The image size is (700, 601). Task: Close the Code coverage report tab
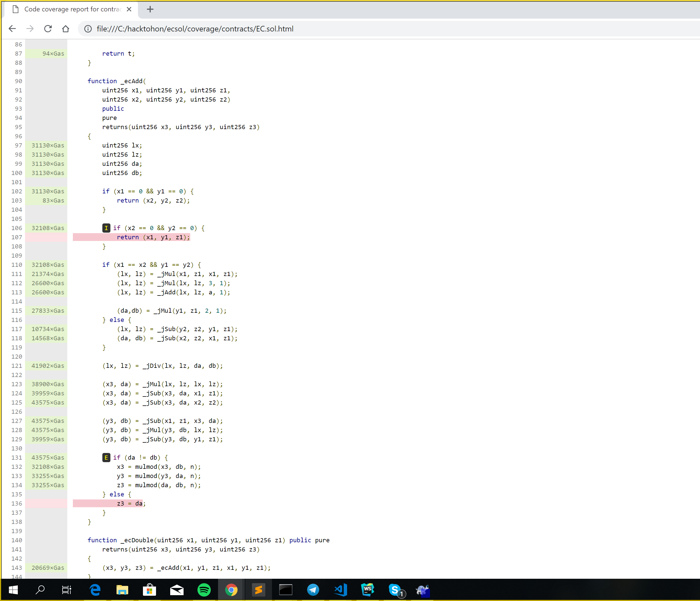(x=129, y=9)
